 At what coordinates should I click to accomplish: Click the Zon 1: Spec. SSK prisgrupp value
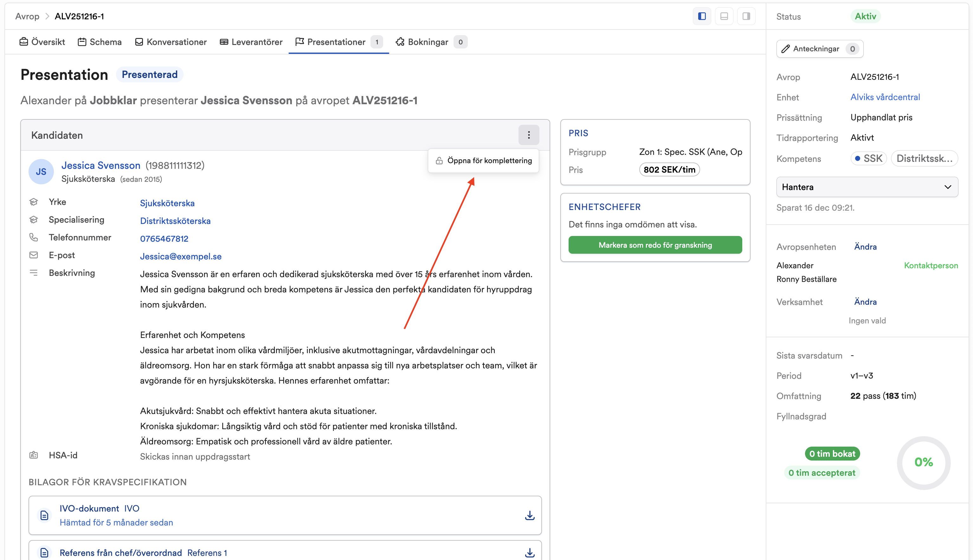coord(691,152)
